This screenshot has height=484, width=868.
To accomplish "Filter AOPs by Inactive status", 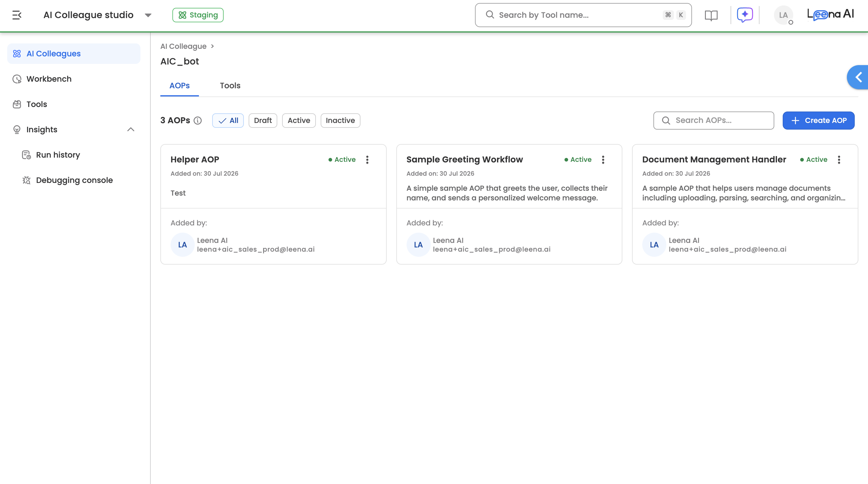I will point(340,120).
